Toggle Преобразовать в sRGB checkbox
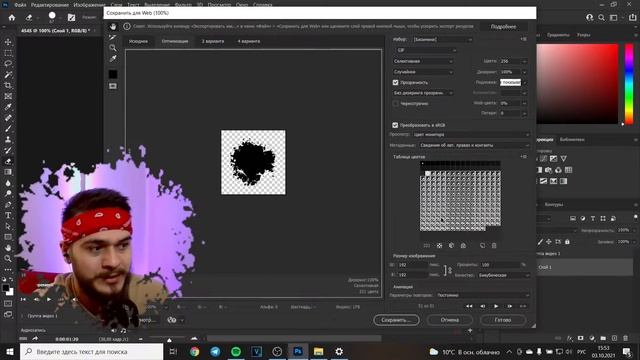 point(395,125)
